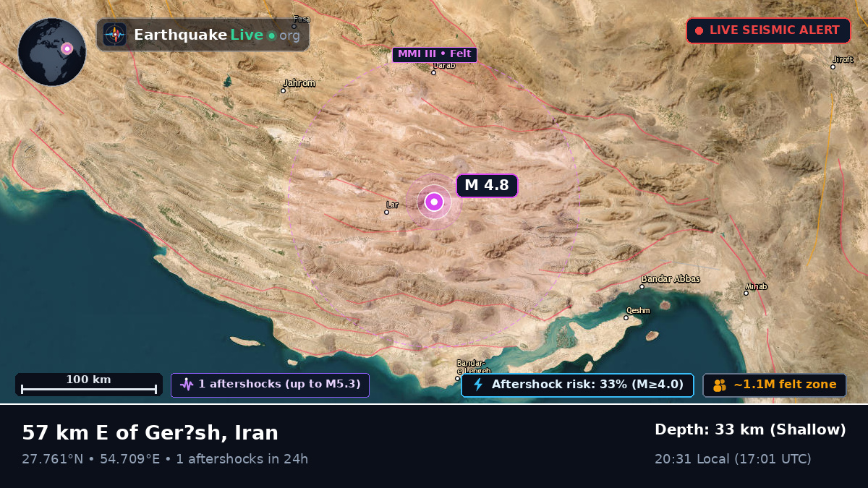The image size is (868, 488).
Task: Click the 100 km scale bar
Action: point(89,385)
